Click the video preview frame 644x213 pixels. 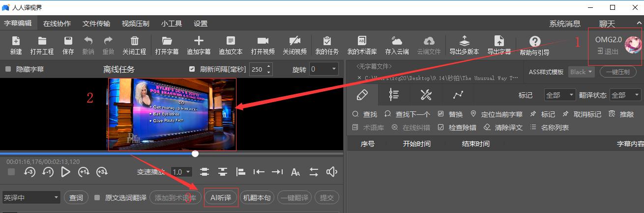point(172,114)
